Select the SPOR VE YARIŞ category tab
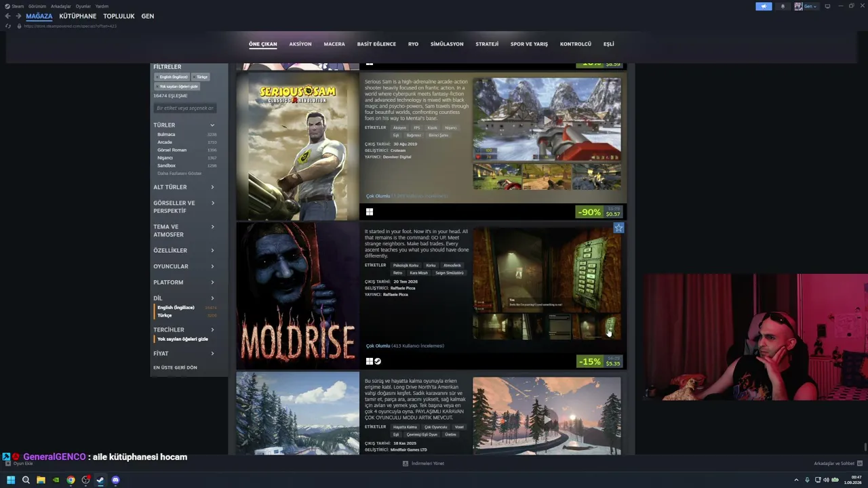This screenshot has width=868, height=488. [529, 44]
